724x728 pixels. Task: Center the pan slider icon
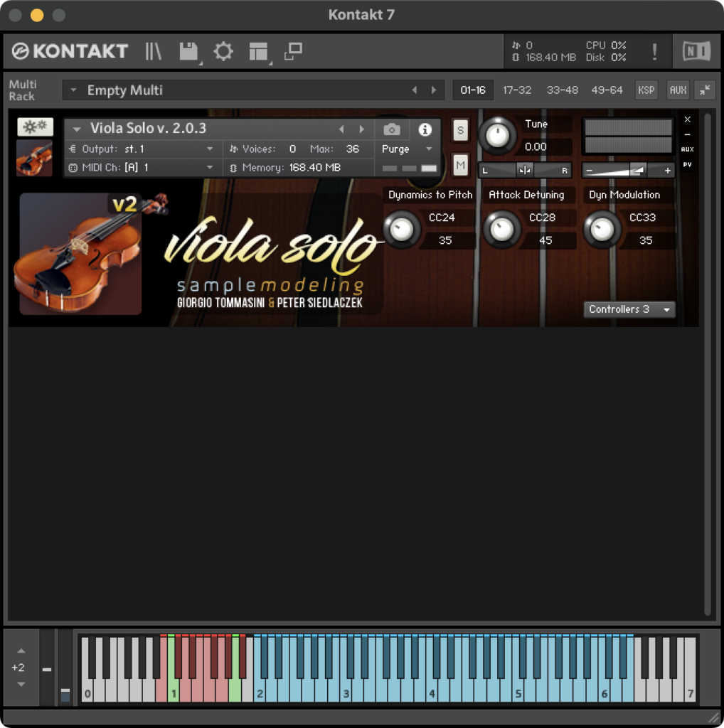pyautogui.click(x=525, y=171)
